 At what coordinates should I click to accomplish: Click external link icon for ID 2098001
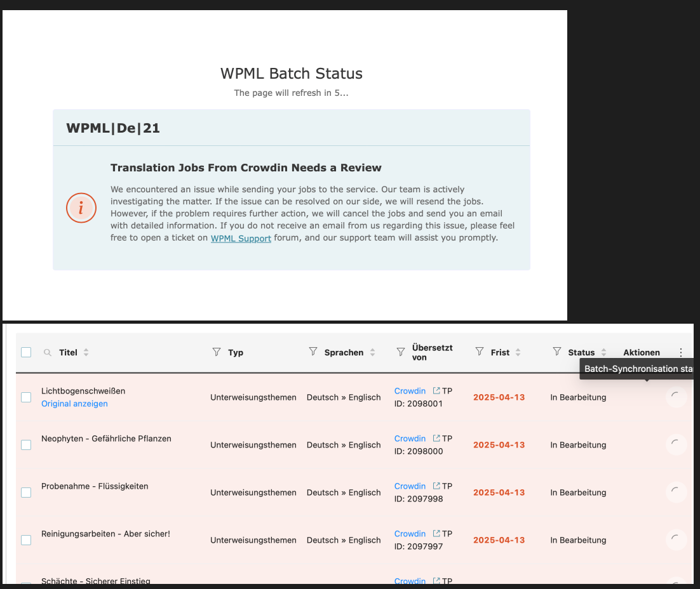[x=436, y=391]
